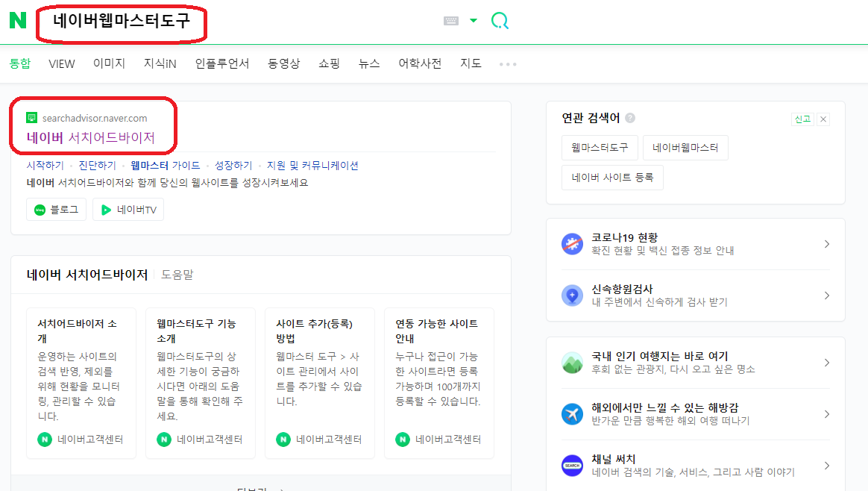Open the 인플루언서 tab
Screen dimensions: 868x491
[222, 63]
